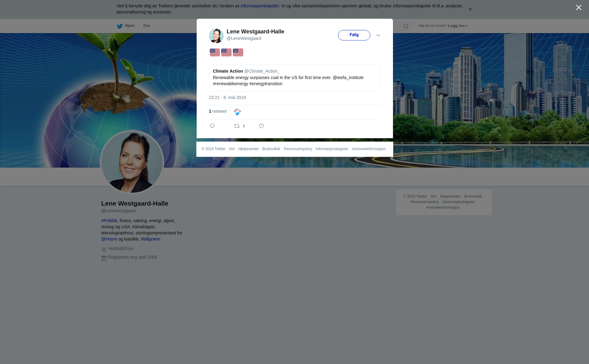Open the #blågrønn hashtag

150,239
